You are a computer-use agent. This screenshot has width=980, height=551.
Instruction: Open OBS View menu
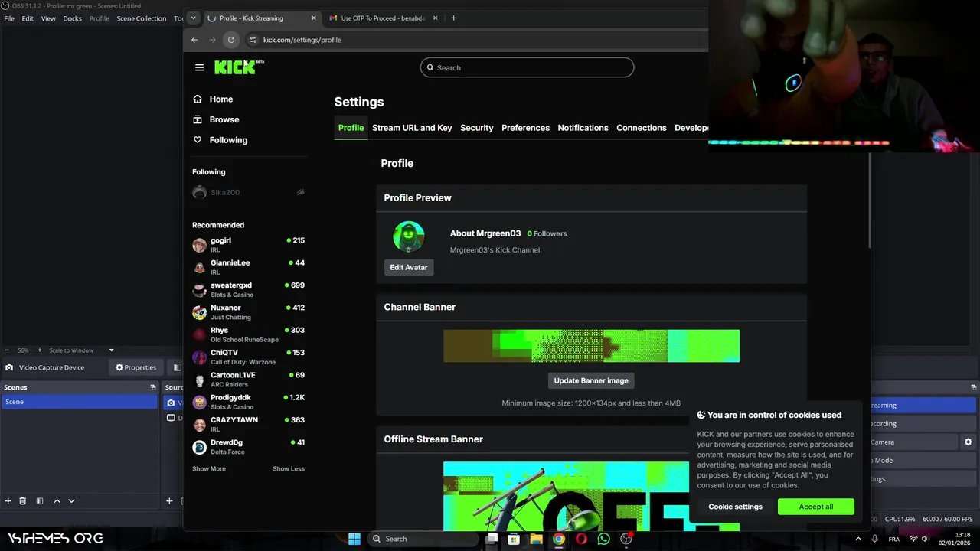48,18
